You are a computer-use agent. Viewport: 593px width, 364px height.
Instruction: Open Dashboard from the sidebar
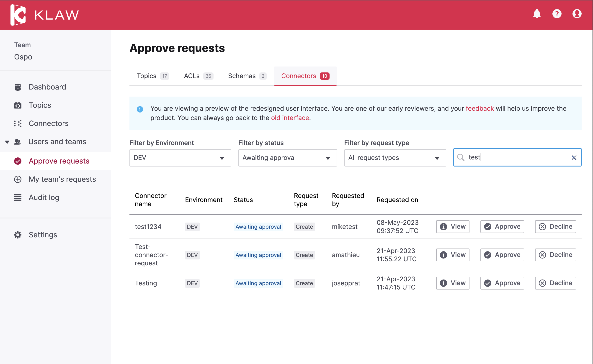point(47,87)
